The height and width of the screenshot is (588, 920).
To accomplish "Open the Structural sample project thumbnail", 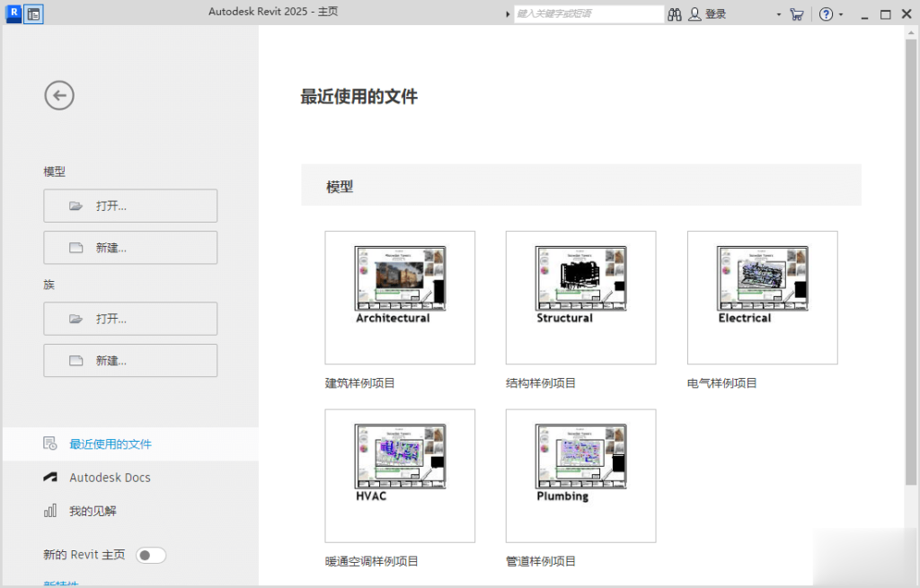I will coord(581,298).
